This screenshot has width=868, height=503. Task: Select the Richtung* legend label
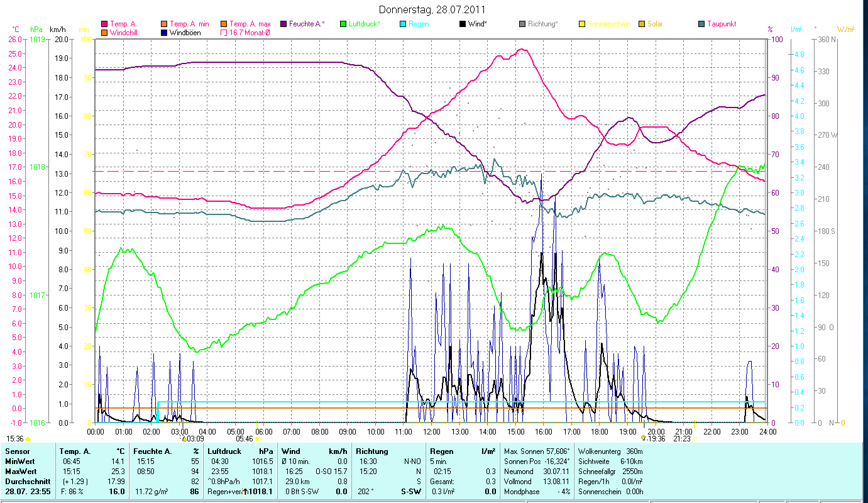(543, 24)
